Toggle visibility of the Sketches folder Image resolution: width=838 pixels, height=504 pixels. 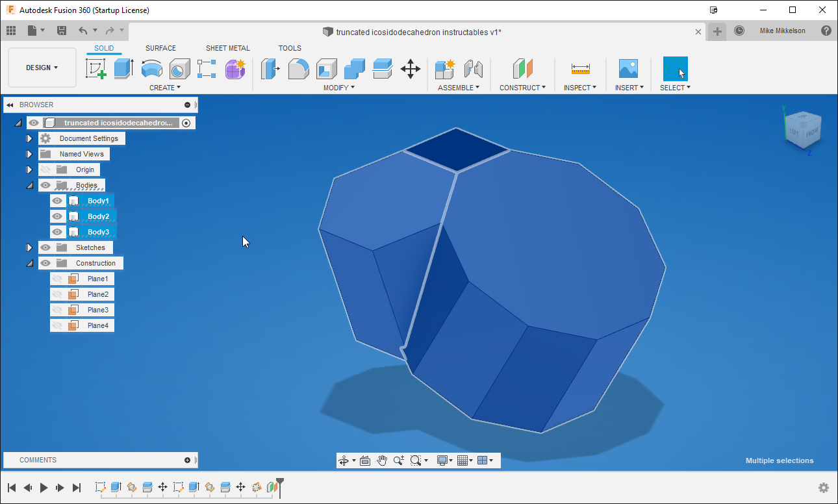pos(45,247)
